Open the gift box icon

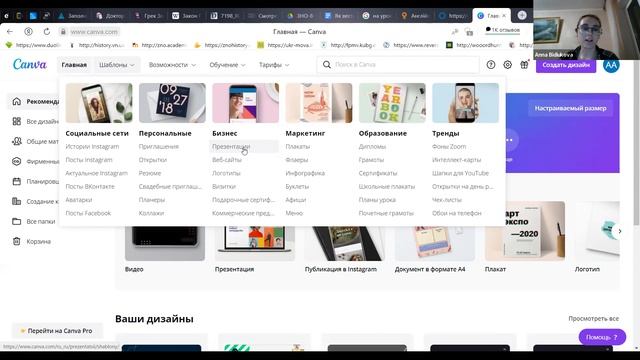click(x=524, y=64)
